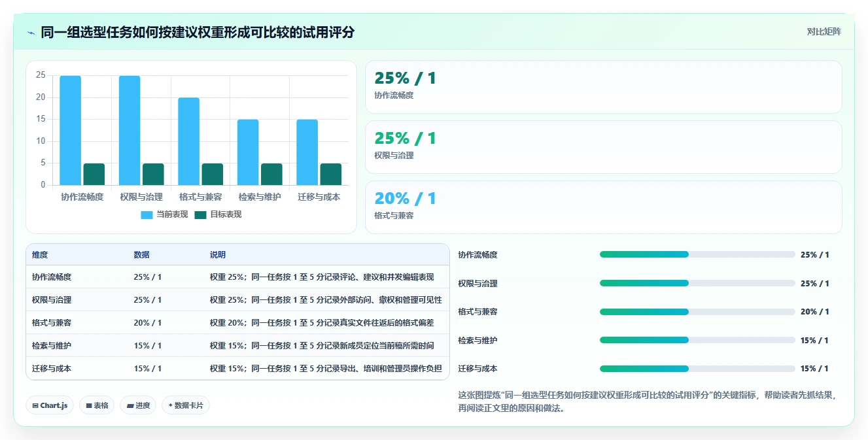The width and height of the screenshot is (868, 440).
Task: Click the 协作流畅度 label on chart x-axis
Action: 82,197
